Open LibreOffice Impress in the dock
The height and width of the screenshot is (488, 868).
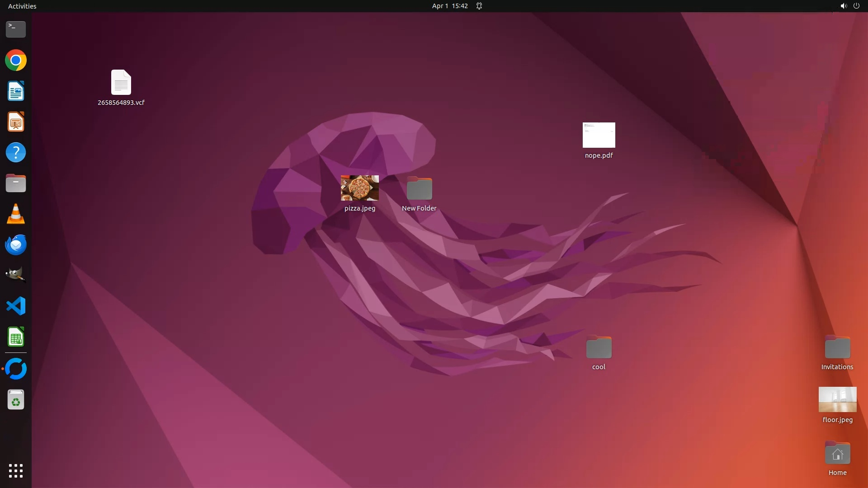point(16,122)
